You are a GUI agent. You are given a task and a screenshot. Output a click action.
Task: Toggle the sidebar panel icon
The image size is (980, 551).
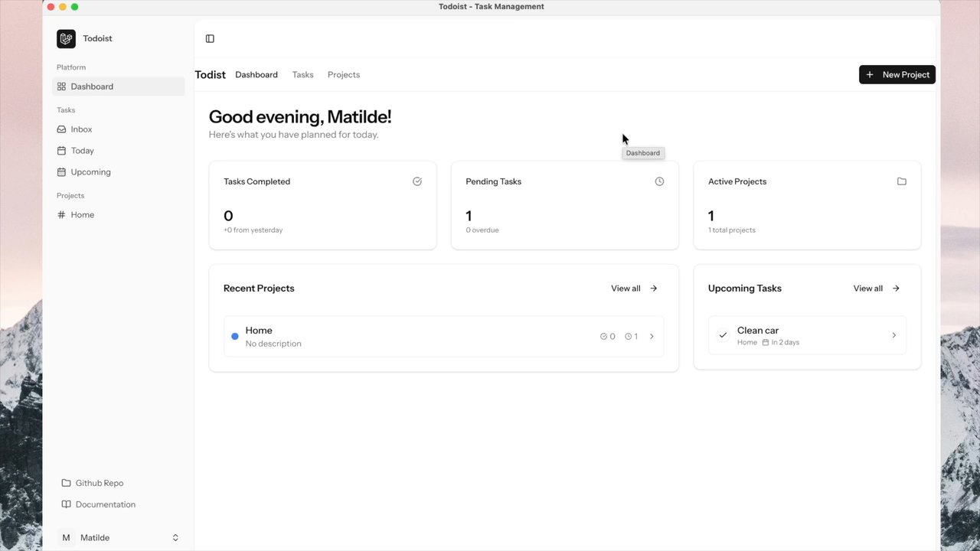point(210,39)
